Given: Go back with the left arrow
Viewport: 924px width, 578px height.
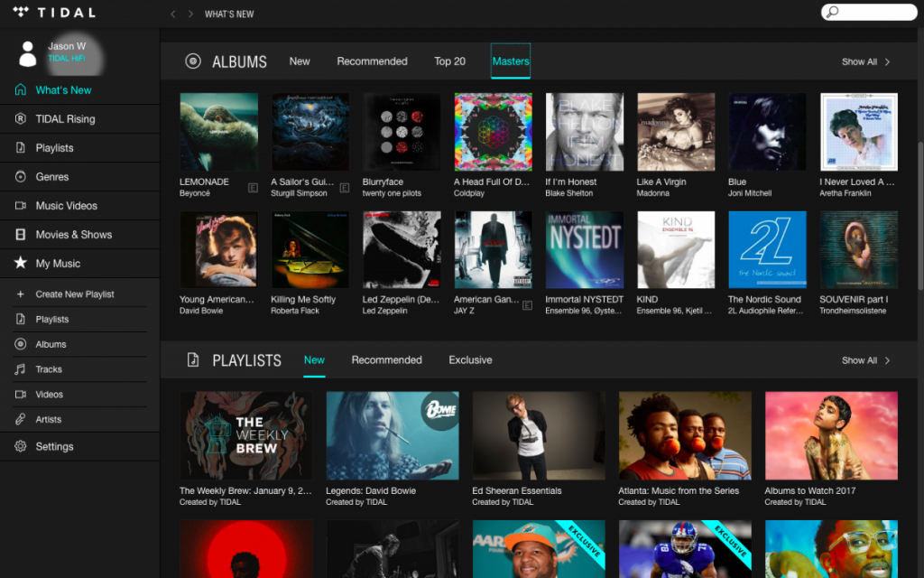Looking at the screenshot, I should (172, 14).
